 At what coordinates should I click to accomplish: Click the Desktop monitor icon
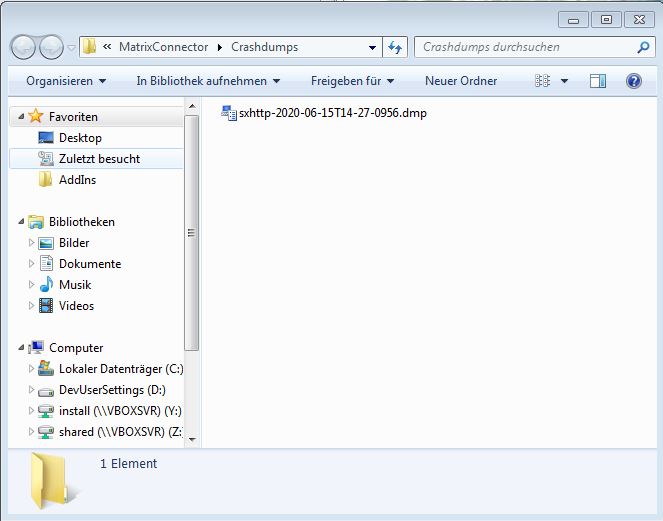pos(46,138)
